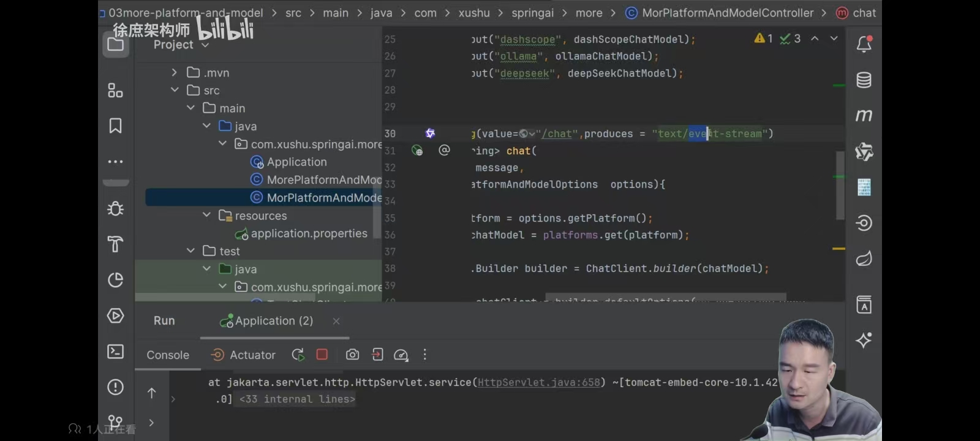Click the 03more-platform-and-model breadcrumb
Viewport: 980px width, 441px height.
(186, 13)
